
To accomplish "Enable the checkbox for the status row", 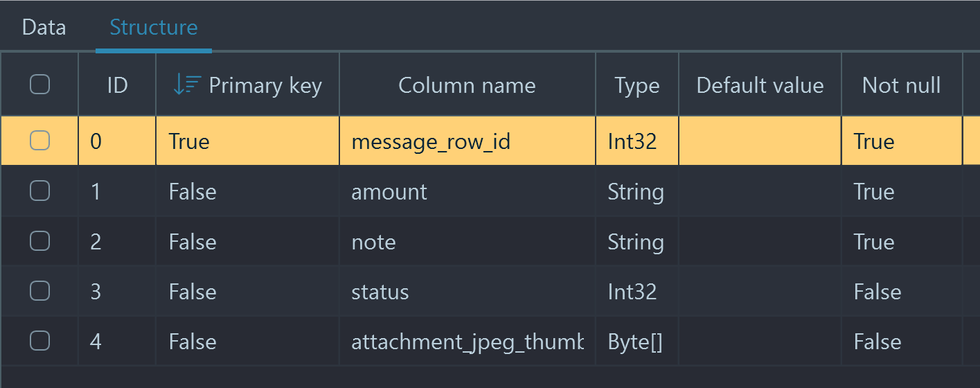I will click(40, 291).
